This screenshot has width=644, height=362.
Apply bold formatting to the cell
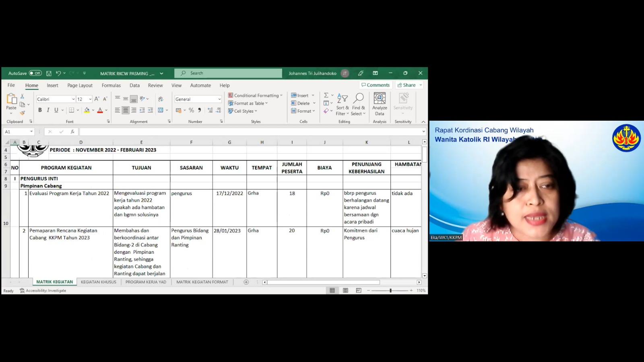40,110
